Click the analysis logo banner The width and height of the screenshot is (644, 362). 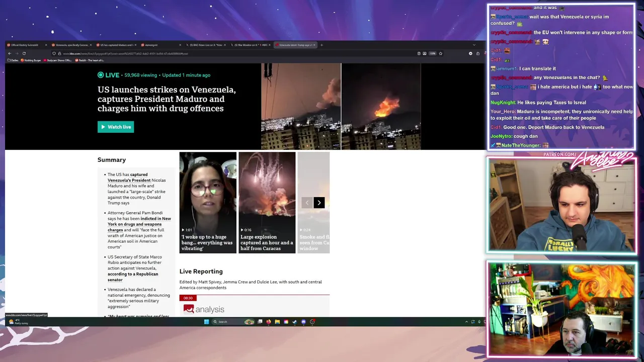(x=204, y=309)
